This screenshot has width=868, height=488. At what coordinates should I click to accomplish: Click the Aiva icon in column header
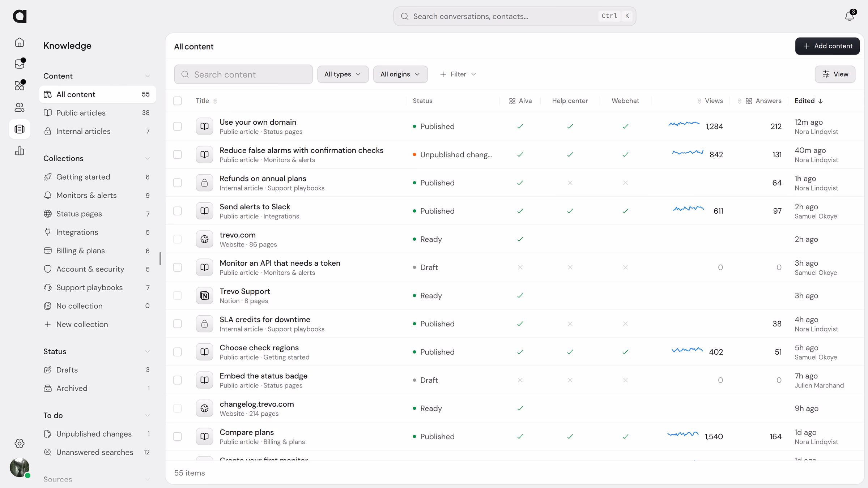pyautogui.click(x=512, y=101)
